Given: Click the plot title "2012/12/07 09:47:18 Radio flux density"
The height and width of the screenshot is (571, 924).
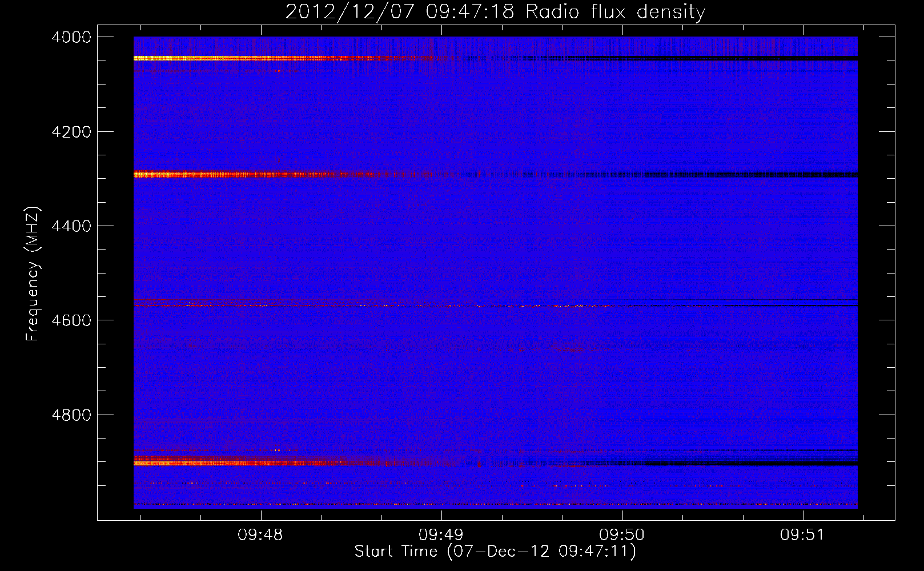Looking at the screenshot, I should 495,11.
